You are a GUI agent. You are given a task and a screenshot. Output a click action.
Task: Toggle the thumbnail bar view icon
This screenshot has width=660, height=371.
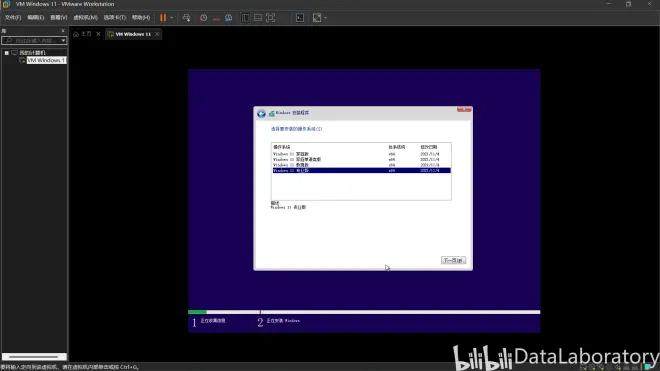(x=258, y=18)
